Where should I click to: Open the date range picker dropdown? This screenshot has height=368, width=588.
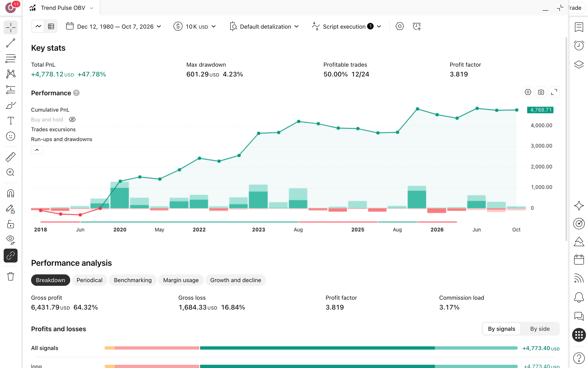(114, 26)
